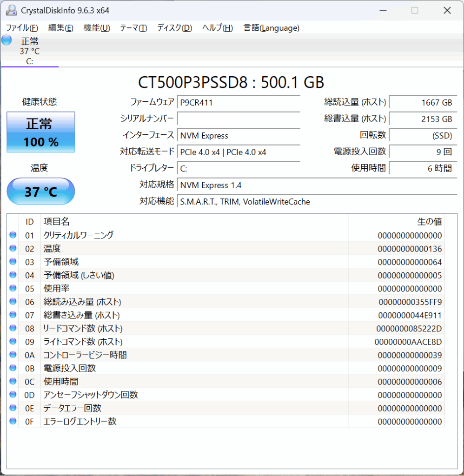Click the 対応転送モード field PCIe 4.0 x4

pos(239,152)
